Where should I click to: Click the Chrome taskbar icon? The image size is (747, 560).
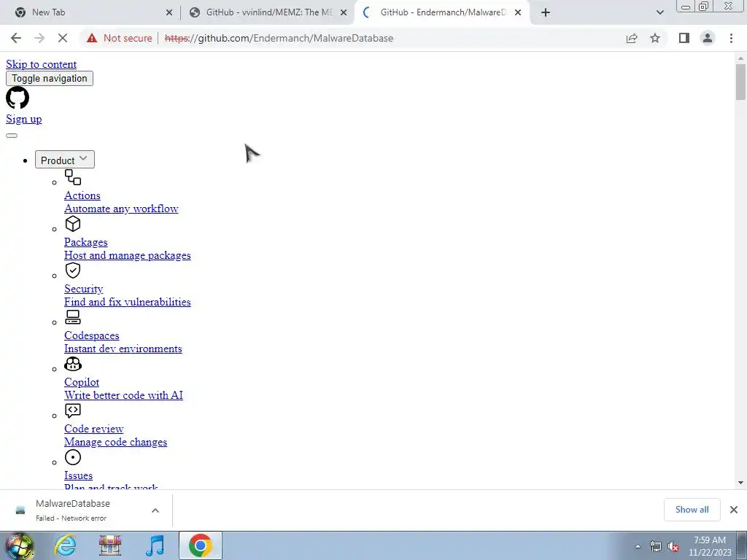[x=201, y=545]
